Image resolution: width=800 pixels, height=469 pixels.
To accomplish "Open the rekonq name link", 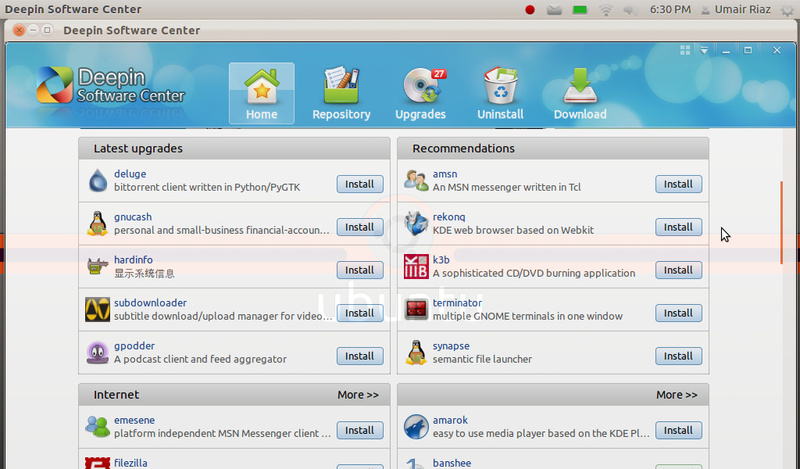I will pyautogui.click(x=449, y=217).
